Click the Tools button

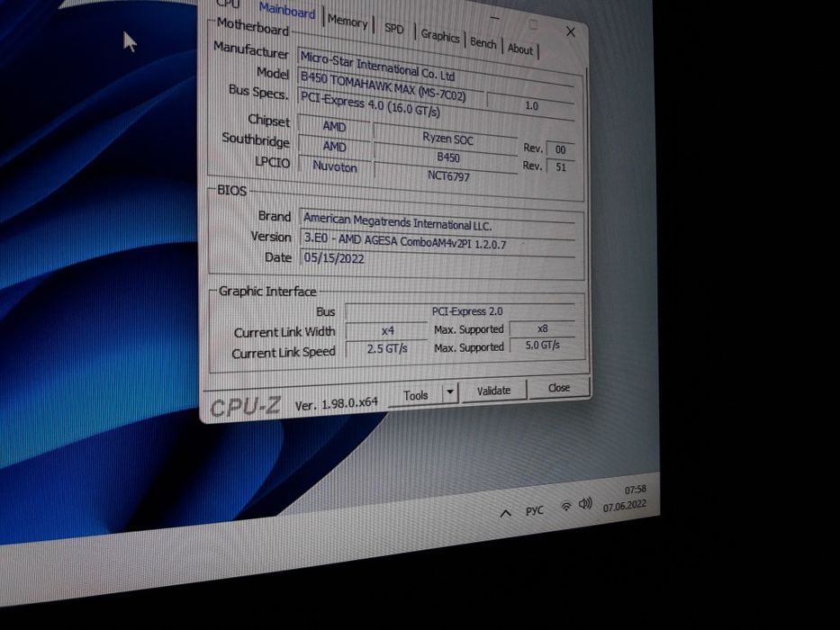(x=415, y=395)
